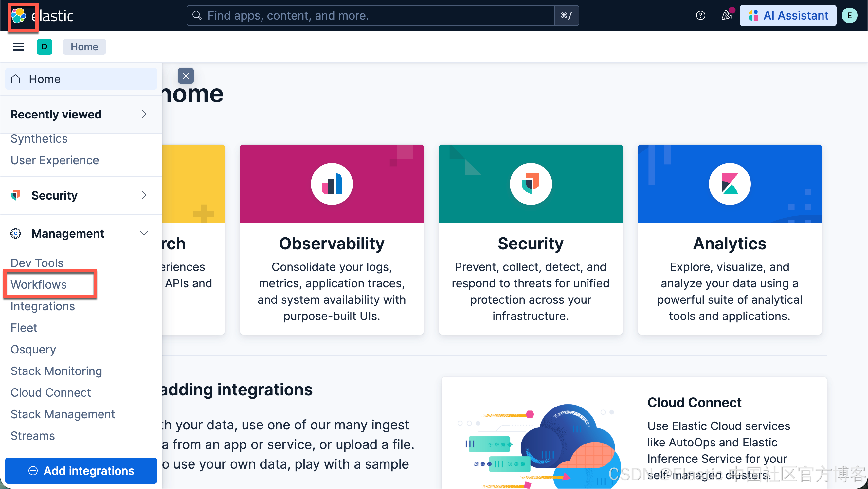Click the Security shield card icon
Image resolution: width=868 pixels, height=489 pixels.
click(x=530, y=184)
